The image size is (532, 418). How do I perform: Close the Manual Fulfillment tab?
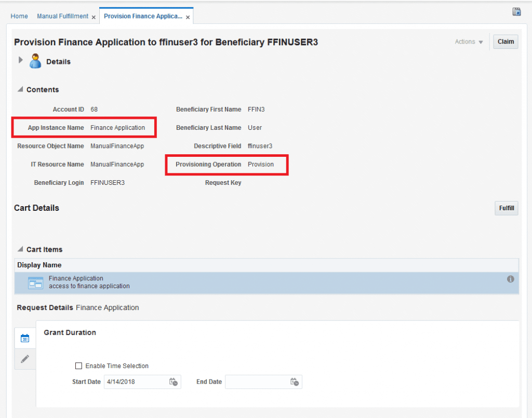coord(94,17)
